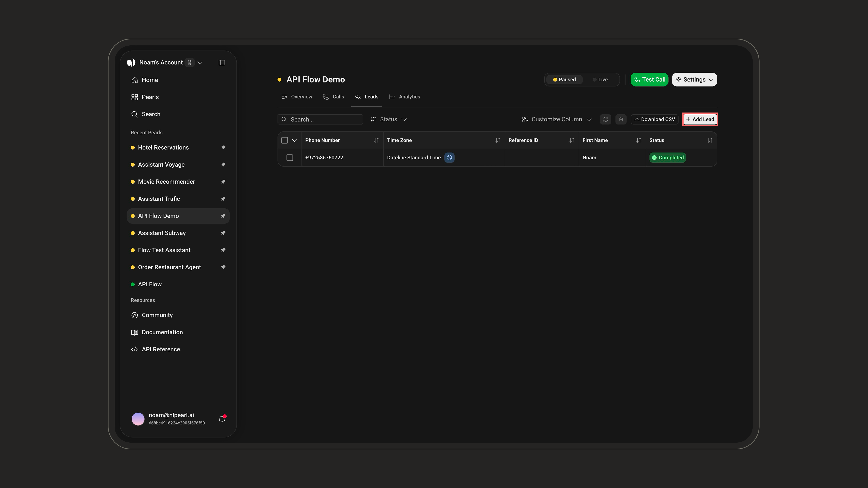The height and width of the screenshot is (488, 868).
Task: Open API Reference link
Action: [178, 350]
